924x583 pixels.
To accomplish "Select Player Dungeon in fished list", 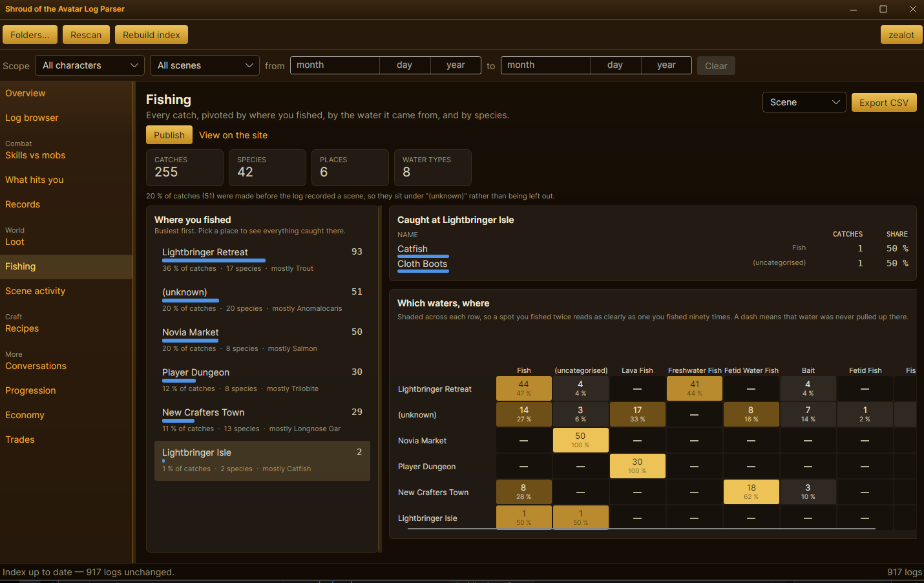I will pos(262,380).
